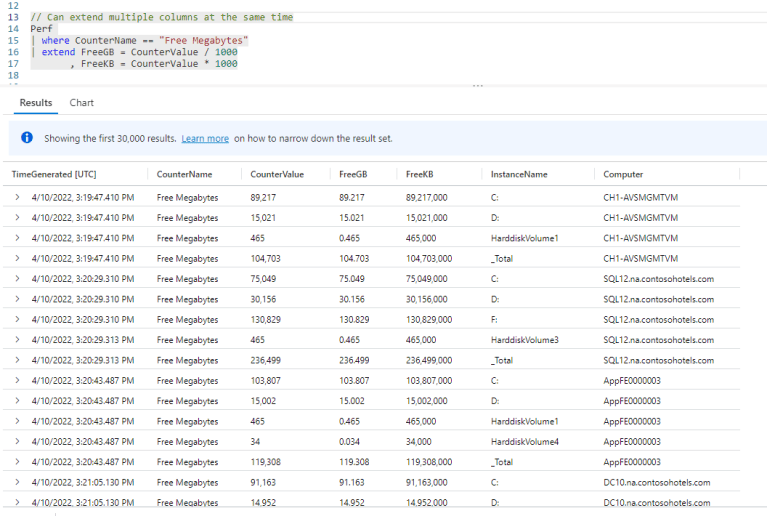This screenshot has width=767, height=516.
Task: Open the Chart tab
Action: tap(81, 103)
